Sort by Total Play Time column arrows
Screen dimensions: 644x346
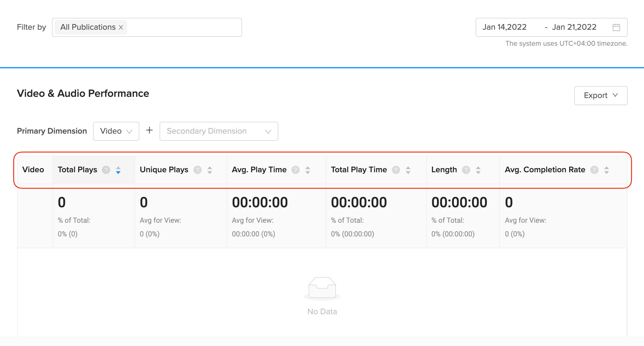click(x=408, y=170)
